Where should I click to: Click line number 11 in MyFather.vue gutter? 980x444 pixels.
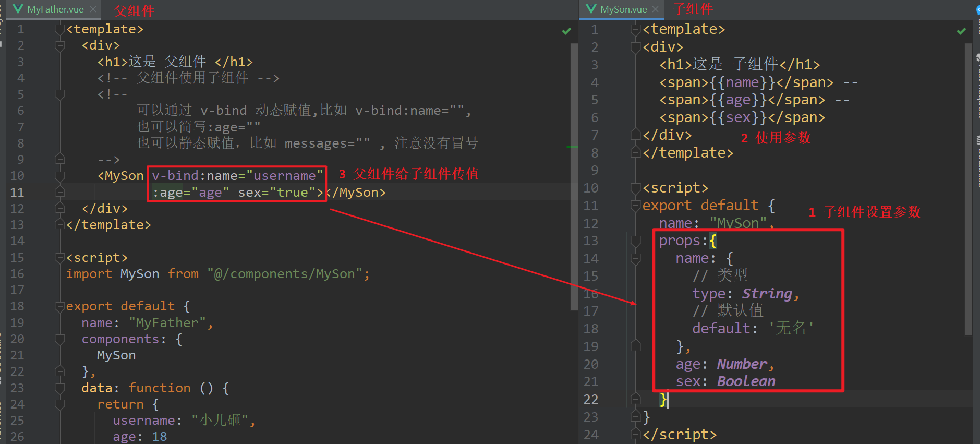coord(17,193)
